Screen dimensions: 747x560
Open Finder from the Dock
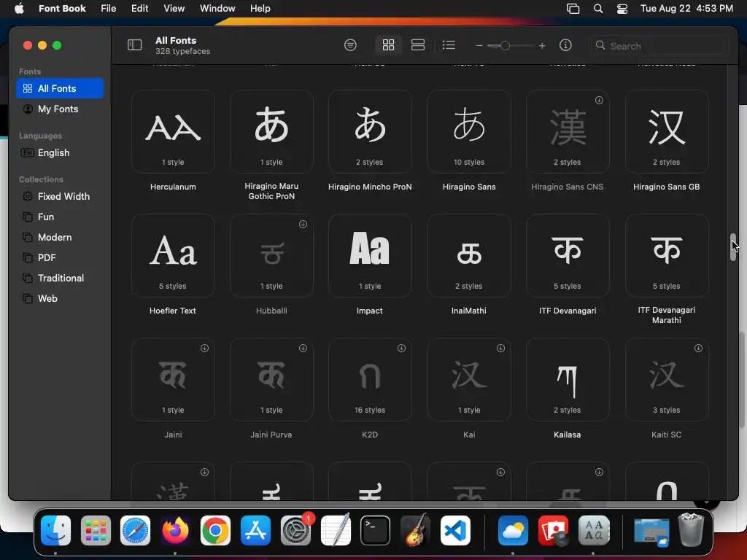[x=55, y=531]
